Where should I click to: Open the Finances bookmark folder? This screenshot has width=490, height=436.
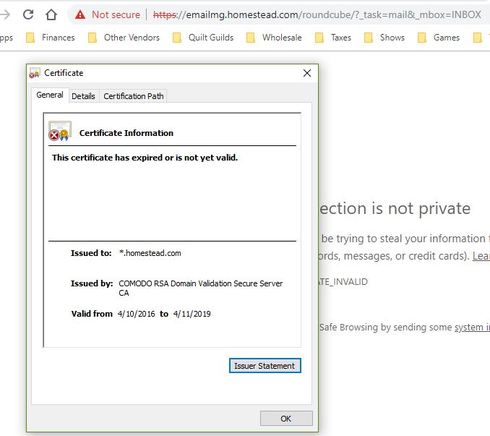(x=50, y=38)
